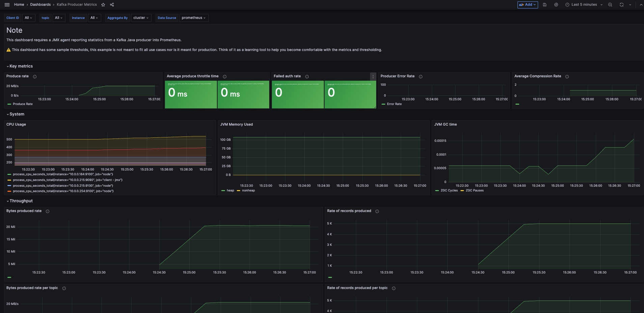
Task: Toggle nonheap series visibility in legend
Action: [248, 190]
